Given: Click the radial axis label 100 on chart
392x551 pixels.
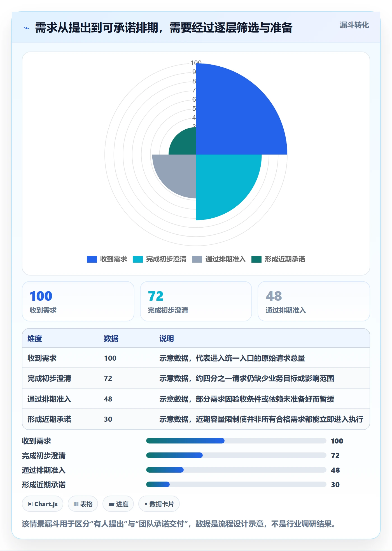Looking at the screenshot, I should coord(196,62).
